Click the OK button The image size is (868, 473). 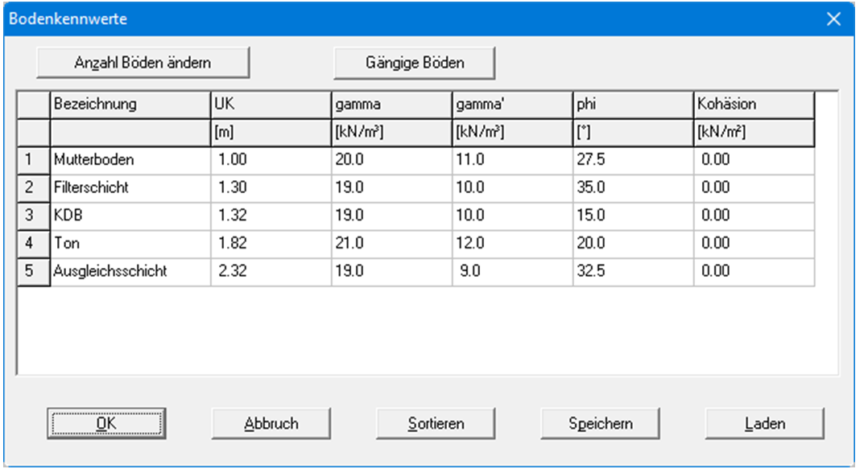[106, 422]
